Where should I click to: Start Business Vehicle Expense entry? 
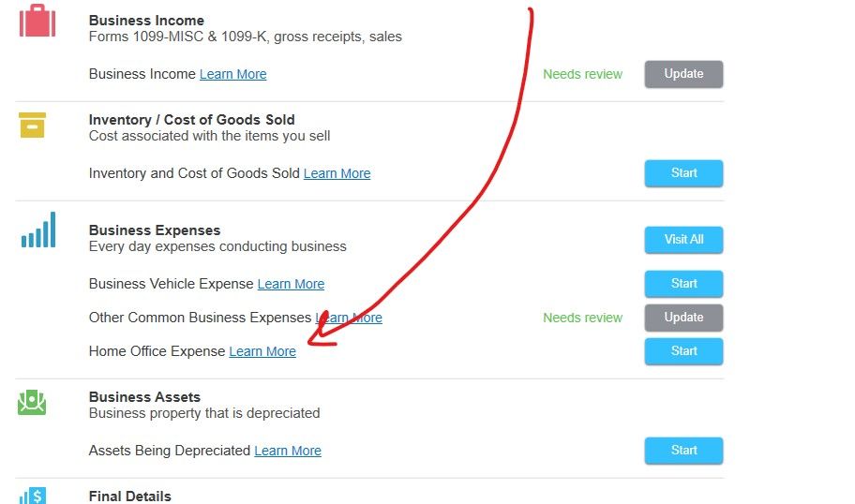(x=683, y=284)
